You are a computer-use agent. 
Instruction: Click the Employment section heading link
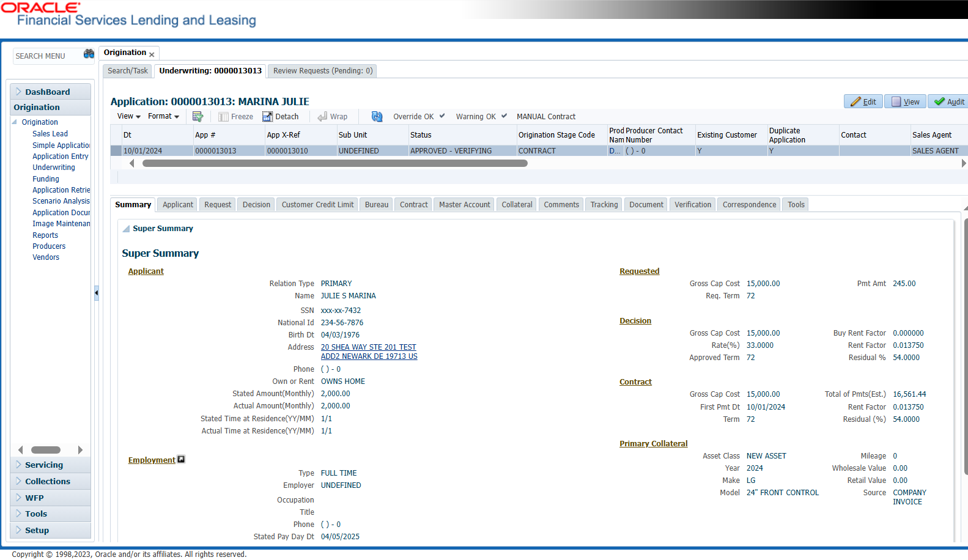[152, 460]
